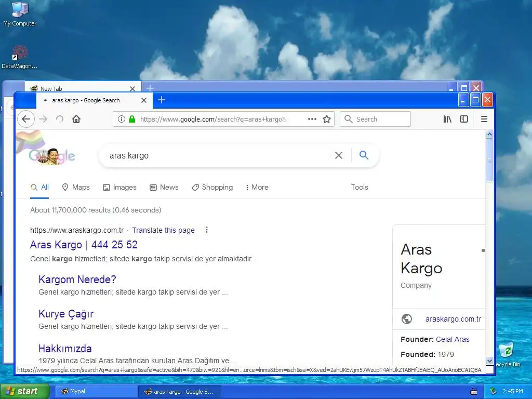This screenshot has width=532, height=399.
Task: Click the https://www.araskargo.com.tr result URL
Action: point(77,230)
